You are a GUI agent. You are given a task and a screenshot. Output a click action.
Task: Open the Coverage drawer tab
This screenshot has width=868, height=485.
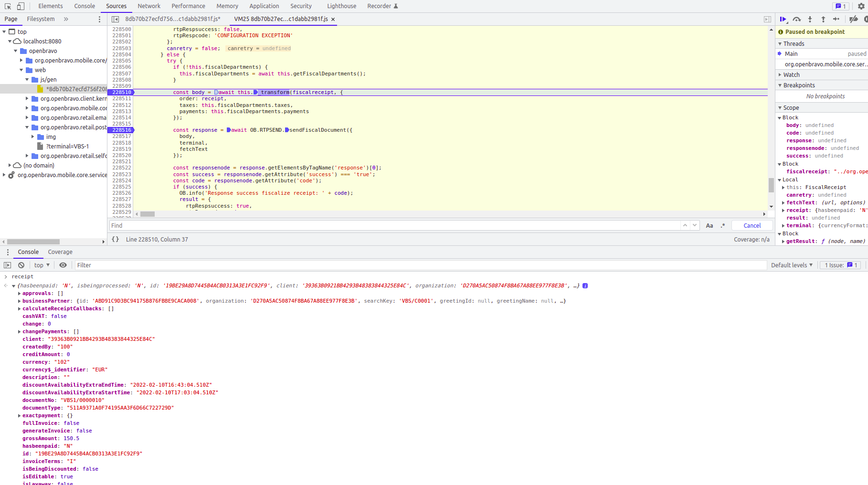tap(60, 252)
